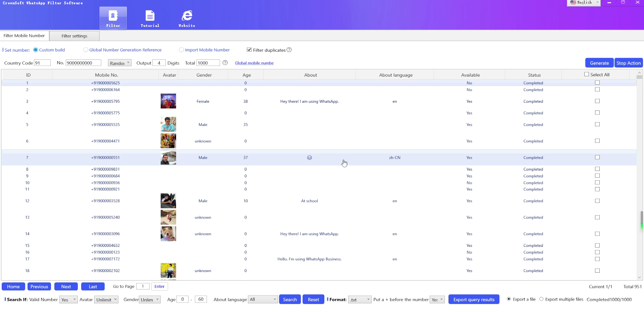Click Export query results button

pos(474,299)
